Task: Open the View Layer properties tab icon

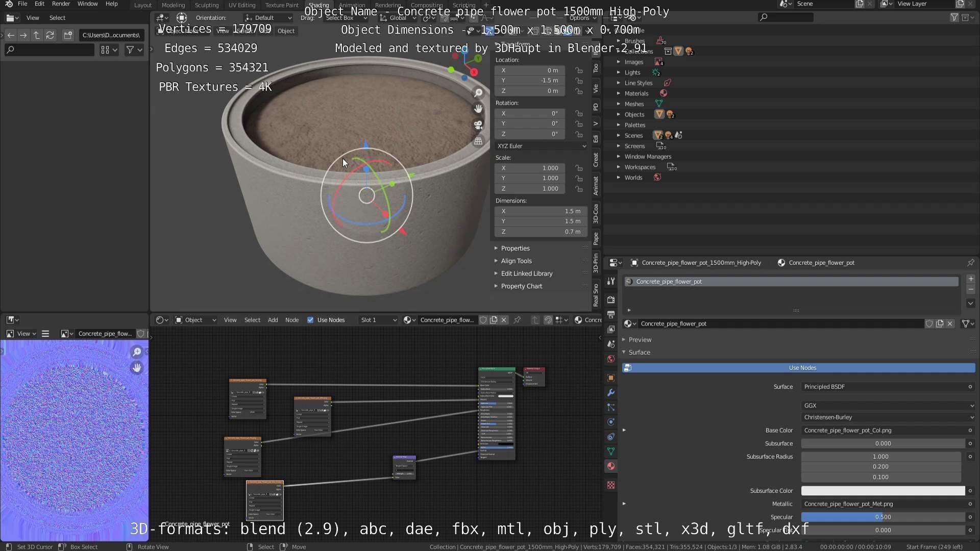Action: 611,329
